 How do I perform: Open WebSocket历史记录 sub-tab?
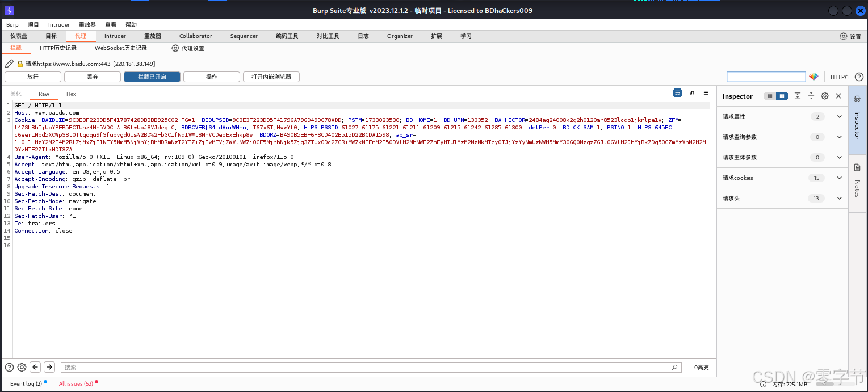pos(121,48)
